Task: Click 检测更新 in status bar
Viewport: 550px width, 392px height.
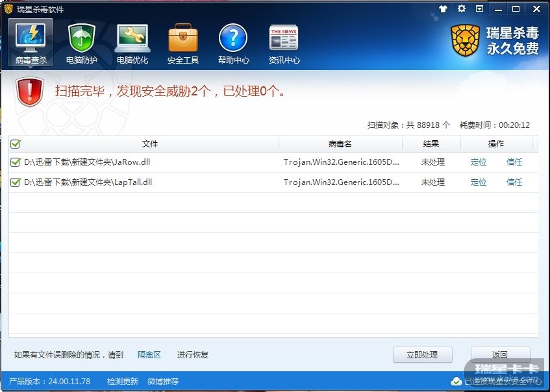Action: pos(123,382)
